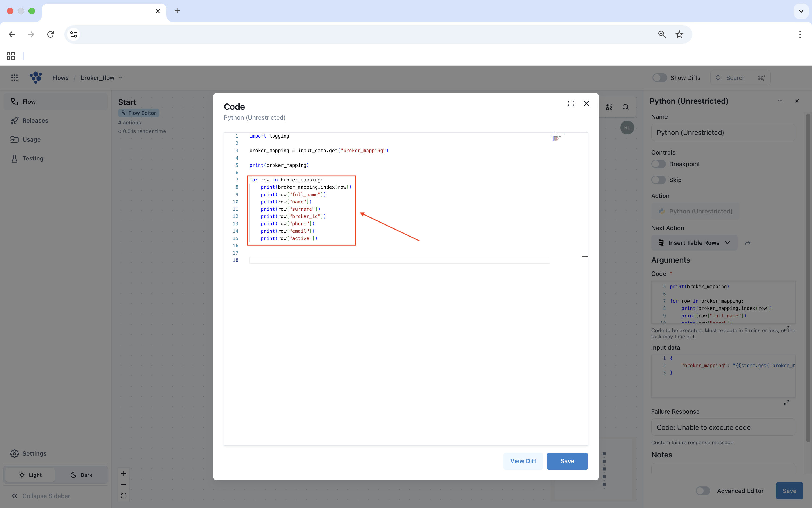Viewport: 812px width, 508px height.
Task: Save the Python action panel
Action: coord(789,491)
